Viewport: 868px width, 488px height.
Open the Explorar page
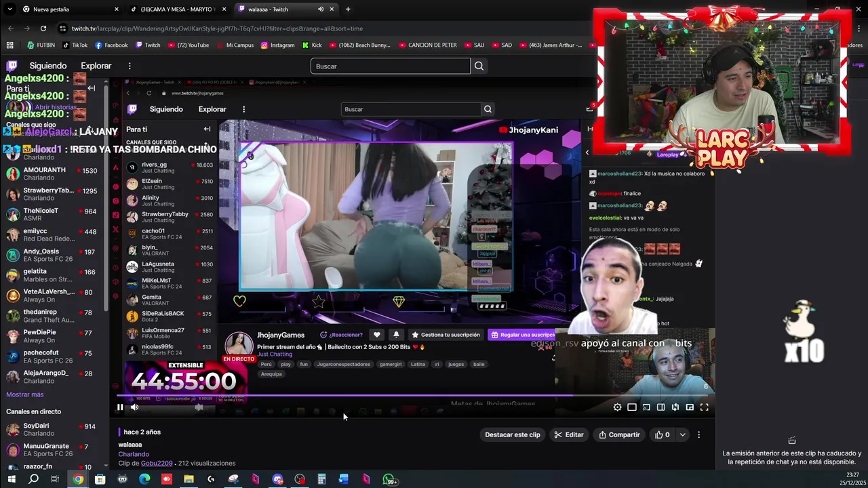(x=96, y=66)
